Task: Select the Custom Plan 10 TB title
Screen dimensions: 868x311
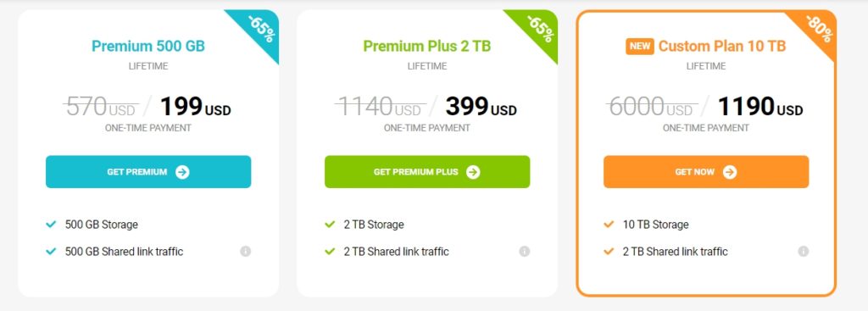Action: 722,46
